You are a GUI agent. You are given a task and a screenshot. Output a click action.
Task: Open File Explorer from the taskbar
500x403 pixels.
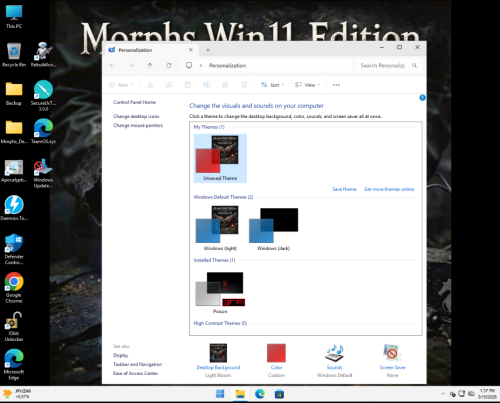pyautogui.click(x=240, y=394)
